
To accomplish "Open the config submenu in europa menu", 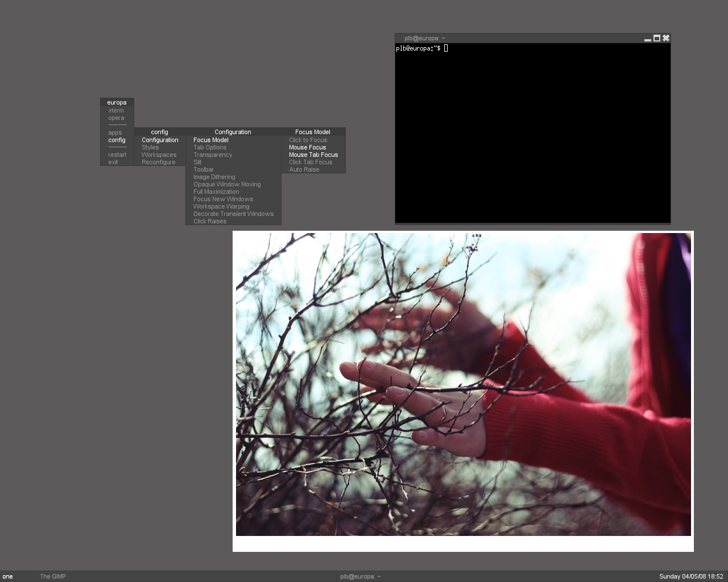I will tap(117, 140).
